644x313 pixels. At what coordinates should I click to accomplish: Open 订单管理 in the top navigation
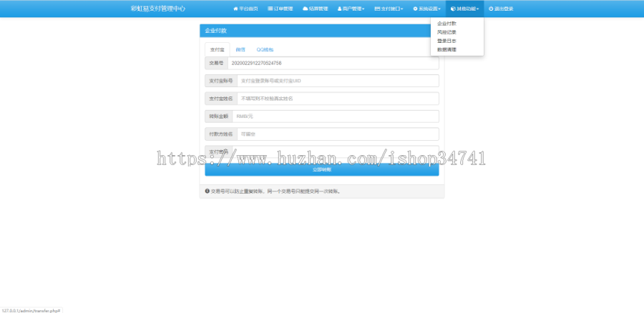pos(280,9)
